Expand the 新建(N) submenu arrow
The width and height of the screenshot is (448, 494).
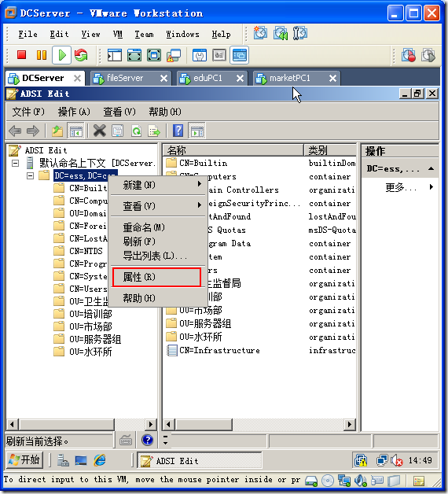tap(200, 183)
